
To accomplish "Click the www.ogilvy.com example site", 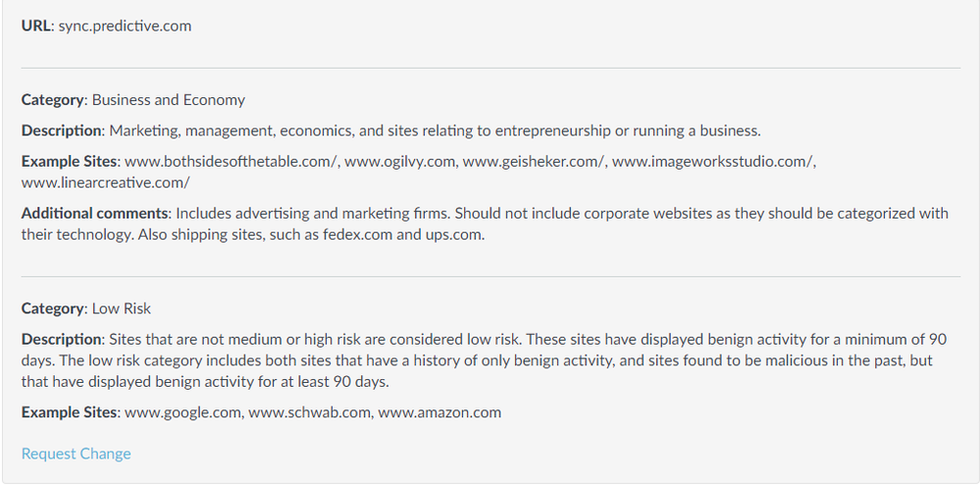I will [x=399, y=162].
